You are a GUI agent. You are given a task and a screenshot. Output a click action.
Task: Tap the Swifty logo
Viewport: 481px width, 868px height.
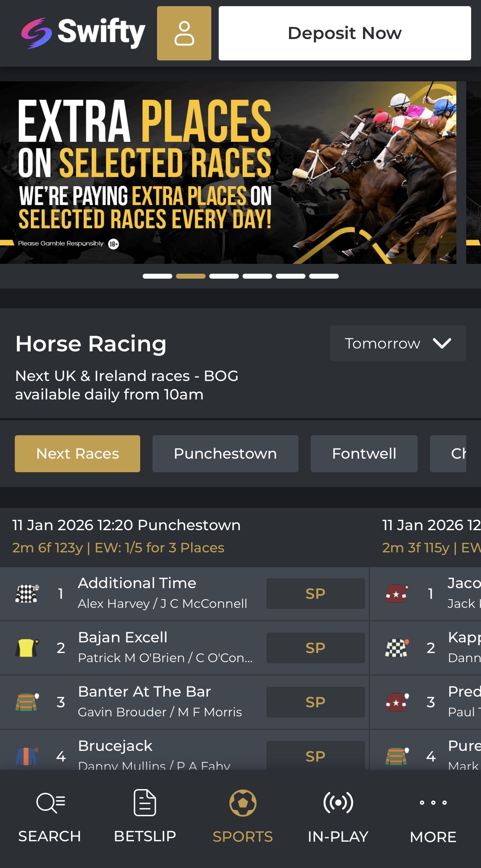point(83,33)
